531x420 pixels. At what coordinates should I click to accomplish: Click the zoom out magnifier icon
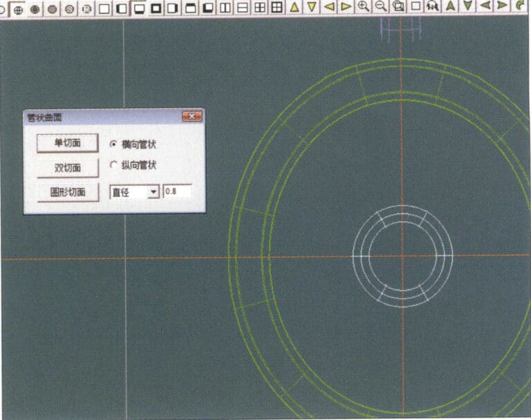381,6
